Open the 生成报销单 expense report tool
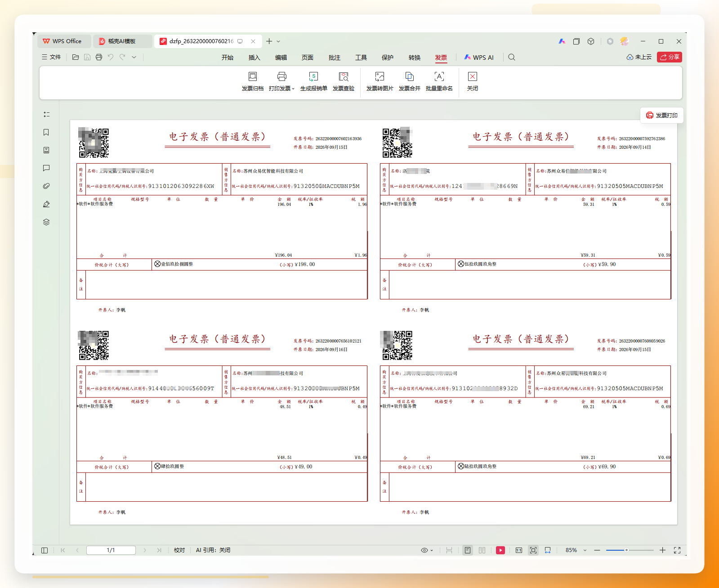The width and height of the screenshot is (719, 588). coord(313,82)
